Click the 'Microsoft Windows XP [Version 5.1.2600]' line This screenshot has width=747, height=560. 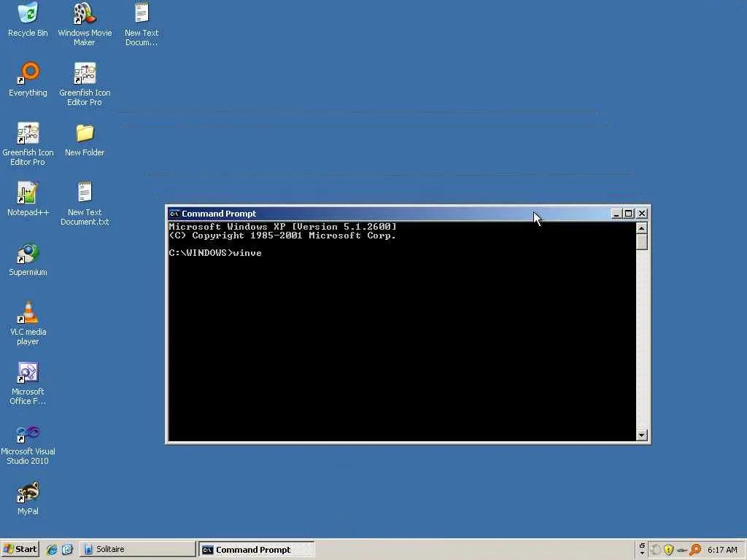tap(282, 227)
